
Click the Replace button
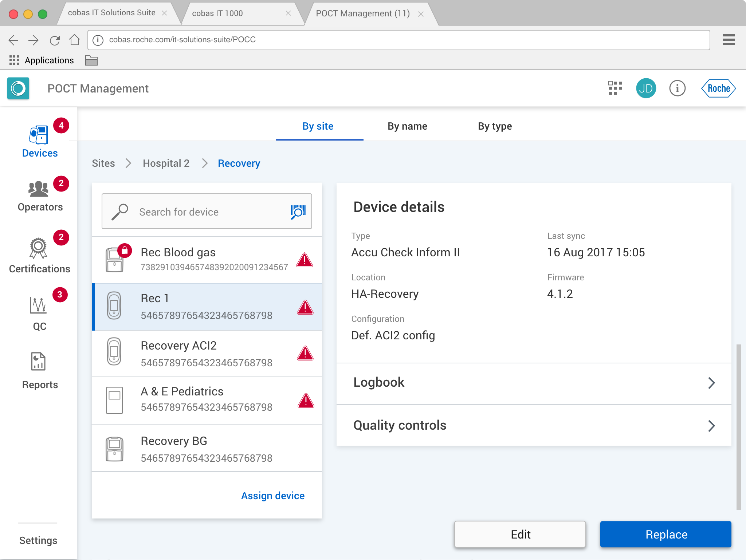665,534
